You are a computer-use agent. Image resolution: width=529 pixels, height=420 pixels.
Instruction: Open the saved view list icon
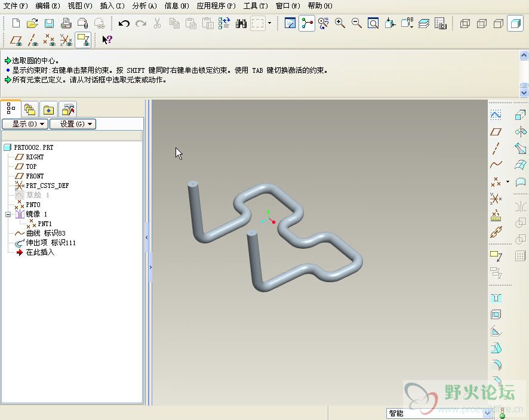pos(407,23)
